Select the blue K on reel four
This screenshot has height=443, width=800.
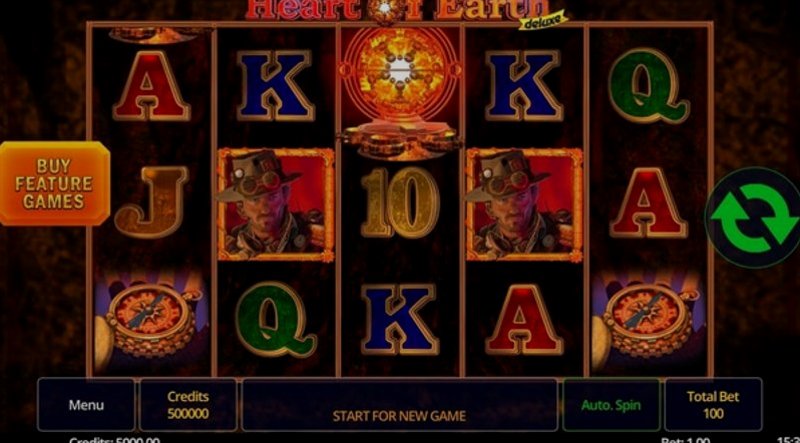point(524,86)
